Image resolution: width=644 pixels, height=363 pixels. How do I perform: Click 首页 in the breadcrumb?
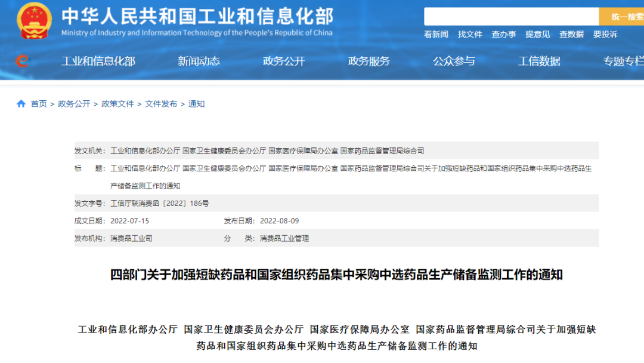[39, 104]
